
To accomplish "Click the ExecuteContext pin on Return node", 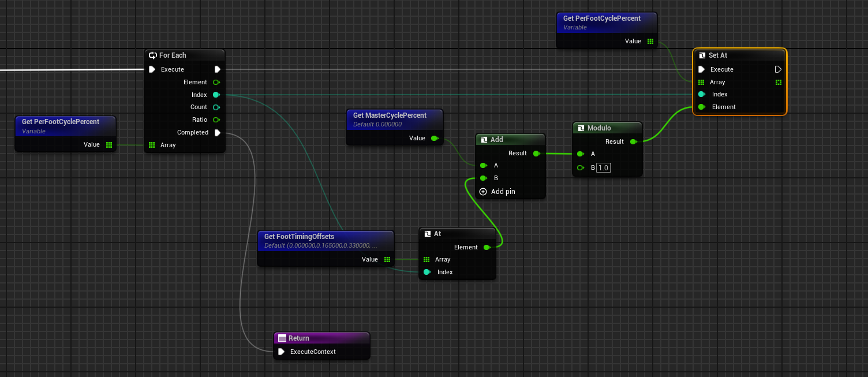I will point(281,352).
